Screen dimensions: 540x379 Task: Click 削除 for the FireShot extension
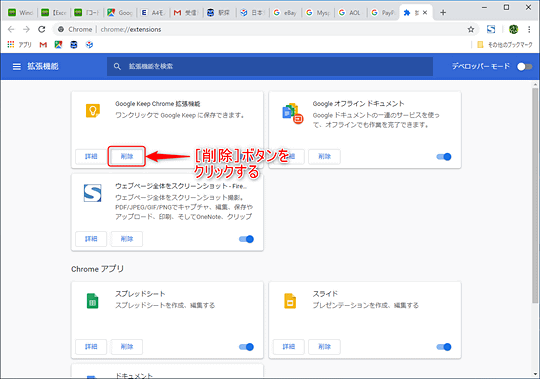tap(127, 239)
